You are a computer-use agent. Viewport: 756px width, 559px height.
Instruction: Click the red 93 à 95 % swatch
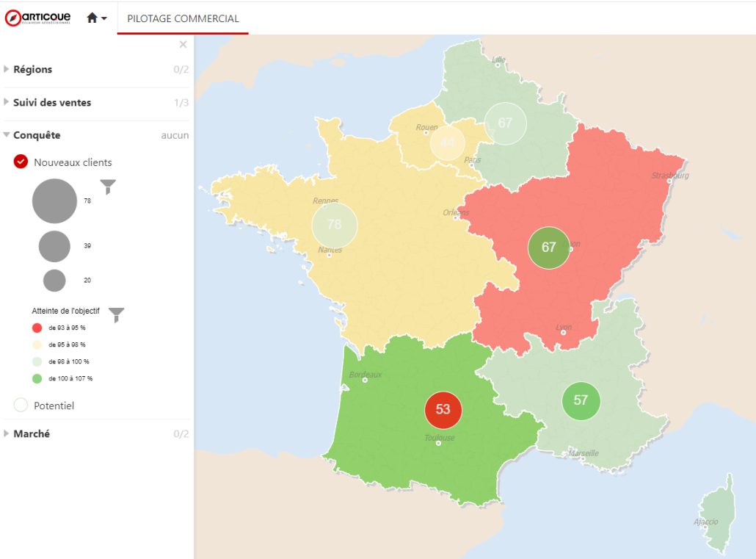pyautogui.click(x=37, y=328)
